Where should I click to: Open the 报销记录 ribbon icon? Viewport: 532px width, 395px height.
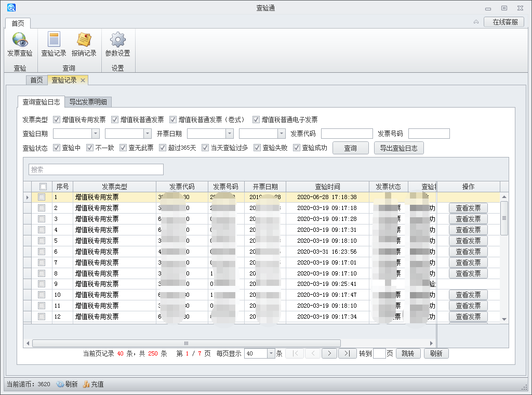coord(84,45)
